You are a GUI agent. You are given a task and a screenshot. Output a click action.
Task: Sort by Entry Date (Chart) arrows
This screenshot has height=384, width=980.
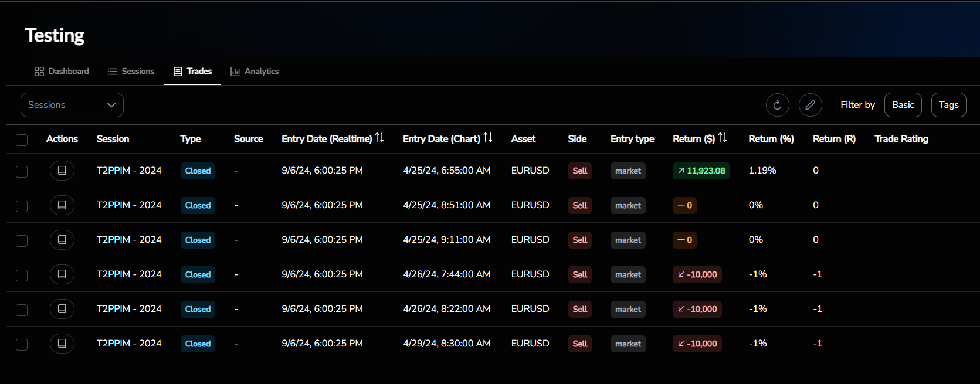pos(488,138)
